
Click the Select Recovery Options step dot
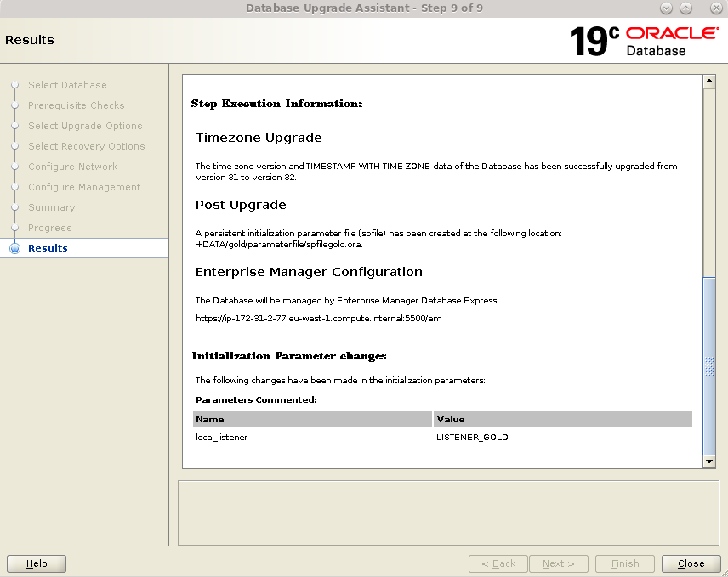tap(14, 146)
